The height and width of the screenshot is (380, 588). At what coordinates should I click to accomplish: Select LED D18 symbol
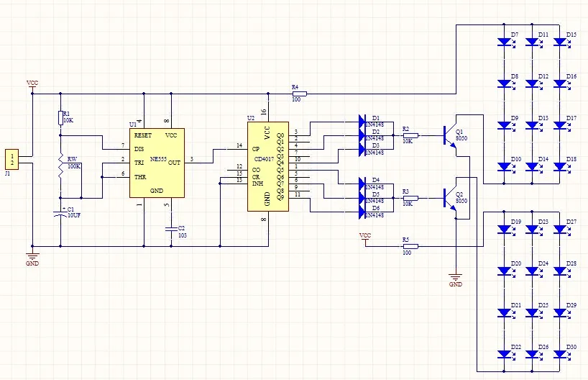(x=559, y=166)
